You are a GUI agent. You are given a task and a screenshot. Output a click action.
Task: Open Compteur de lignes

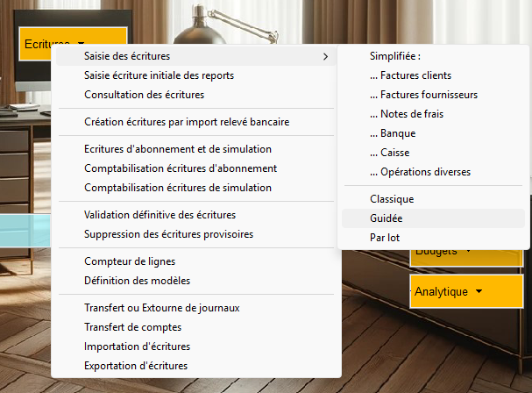click(130, 261)
